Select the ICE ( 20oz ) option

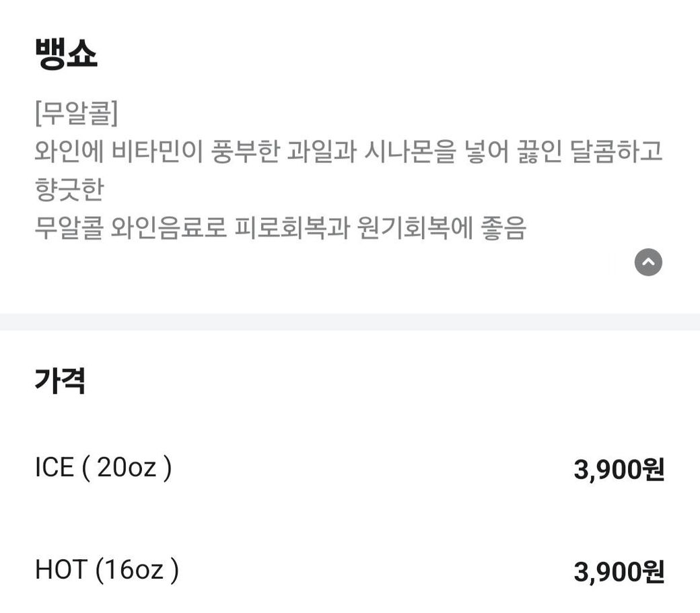point(103,467)
